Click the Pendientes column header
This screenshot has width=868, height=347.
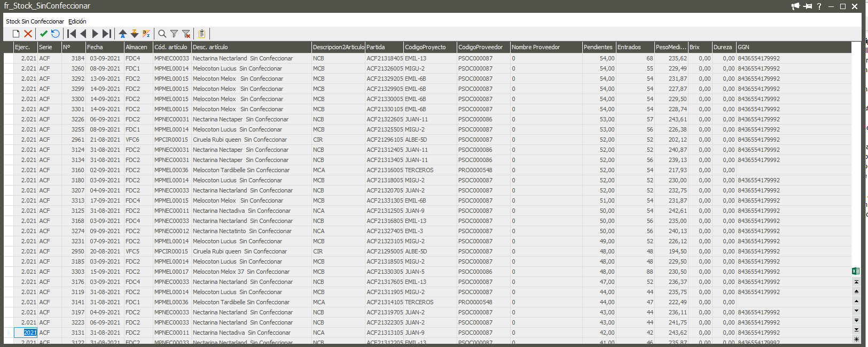[x=598, y=47]
